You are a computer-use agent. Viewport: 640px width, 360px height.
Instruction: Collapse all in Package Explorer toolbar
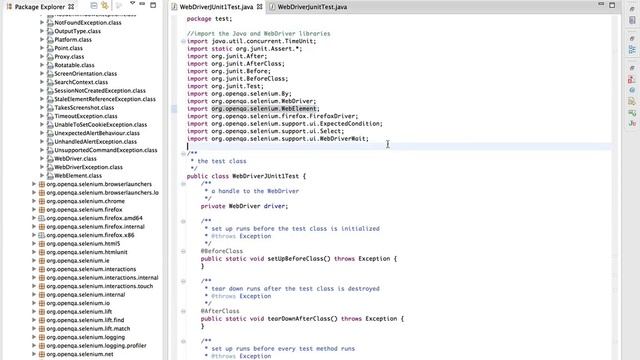point(93,6)
